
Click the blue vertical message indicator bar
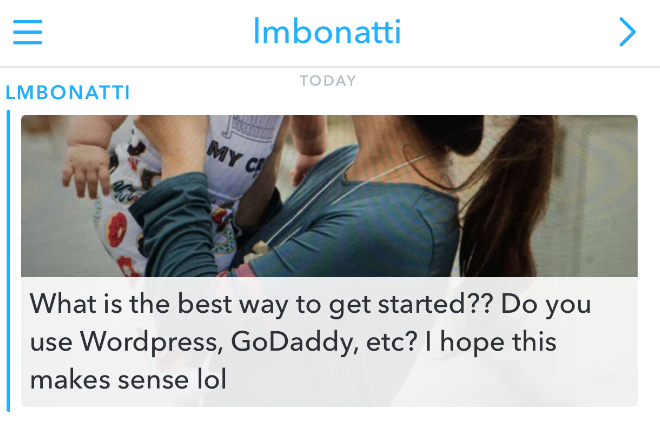8,261
